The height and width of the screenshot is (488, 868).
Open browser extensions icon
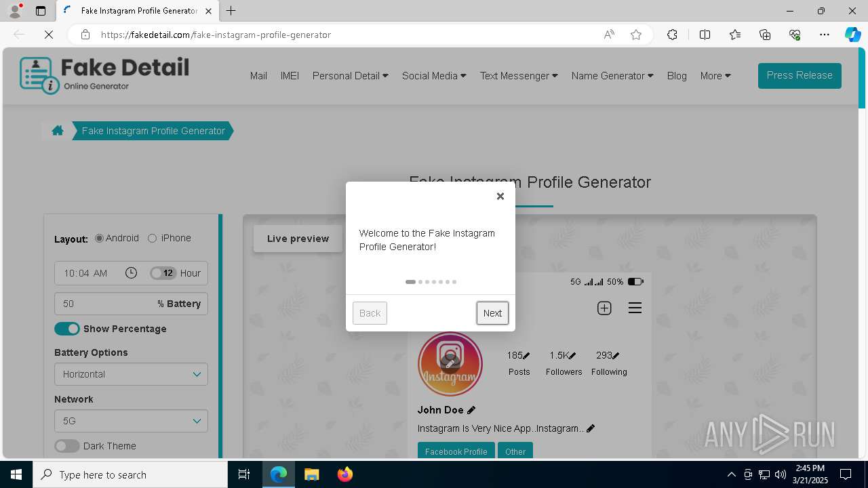pos(672,35)
